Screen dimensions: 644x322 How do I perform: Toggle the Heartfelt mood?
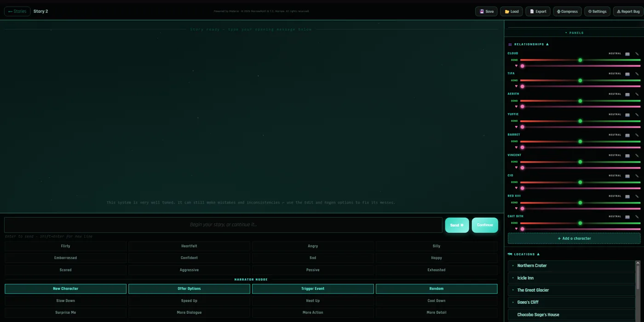point(189,246)
